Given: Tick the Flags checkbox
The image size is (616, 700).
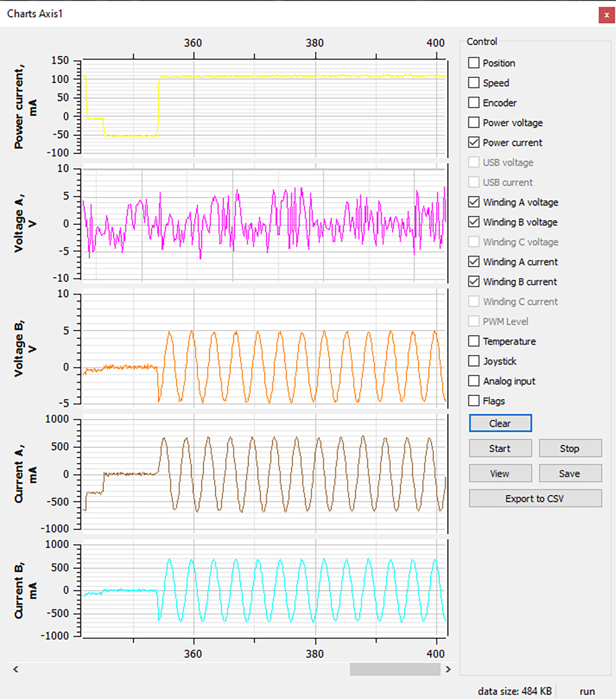Looking at the screenshot, I should [x=474, y=401].
